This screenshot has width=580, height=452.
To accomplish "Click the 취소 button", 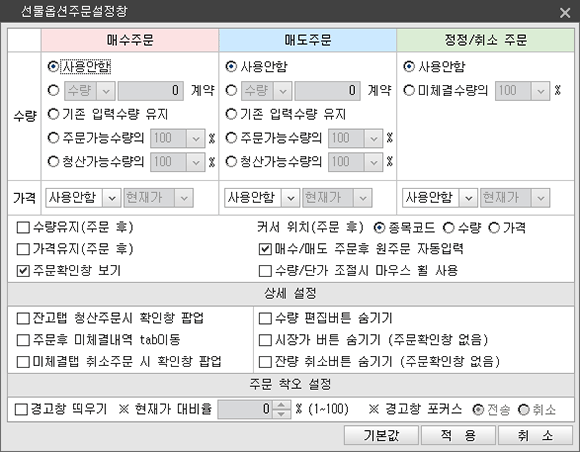I will pyautogui.click(x=535, y=435).
